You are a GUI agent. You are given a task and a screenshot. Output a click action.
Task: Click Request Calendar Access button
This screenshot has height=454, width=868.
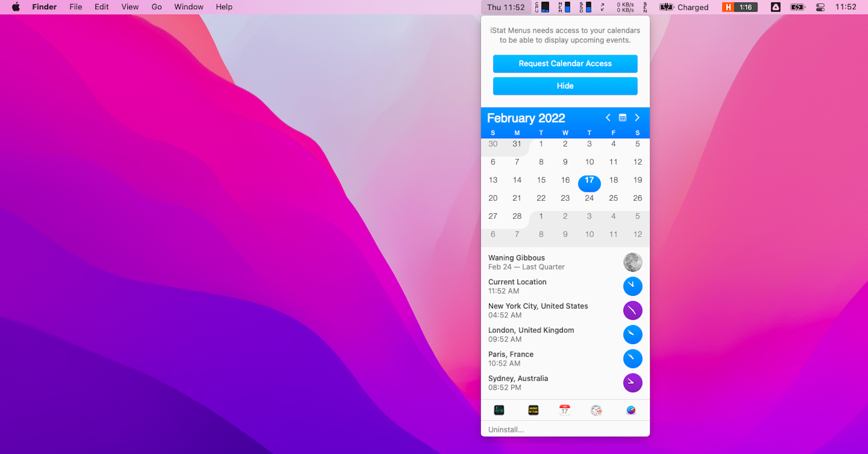(565, 63)
